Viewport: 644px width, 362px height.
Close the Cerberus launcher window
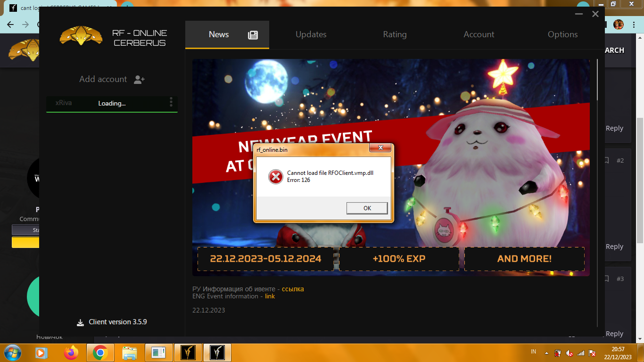pos(595,14)
